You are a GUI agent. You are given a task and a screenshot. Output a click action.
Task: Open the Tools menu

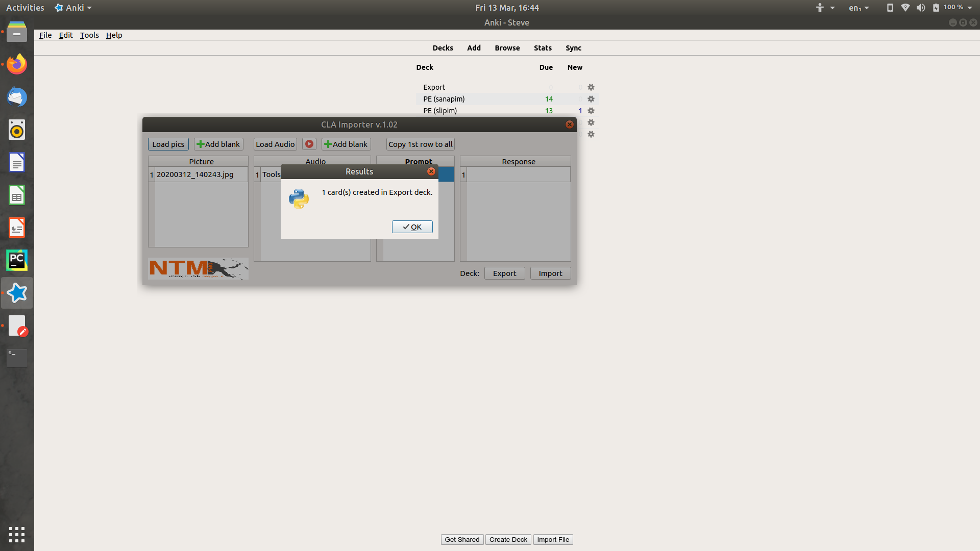click(89, 35)
